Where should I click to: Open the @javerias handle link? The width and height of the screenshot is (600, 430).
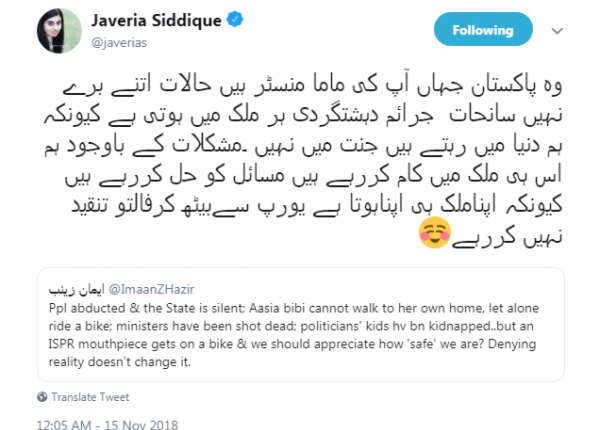[x=119, y=42]
